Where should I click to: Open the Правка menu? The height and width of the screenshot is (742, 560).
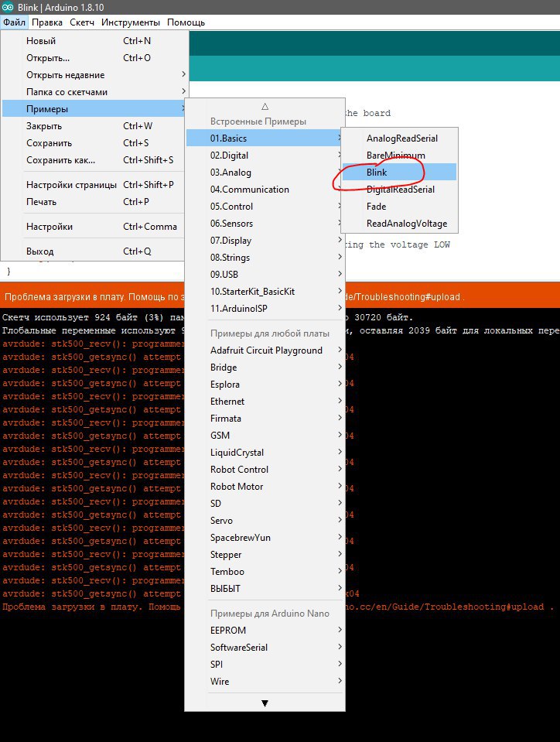tap(47, 22)
